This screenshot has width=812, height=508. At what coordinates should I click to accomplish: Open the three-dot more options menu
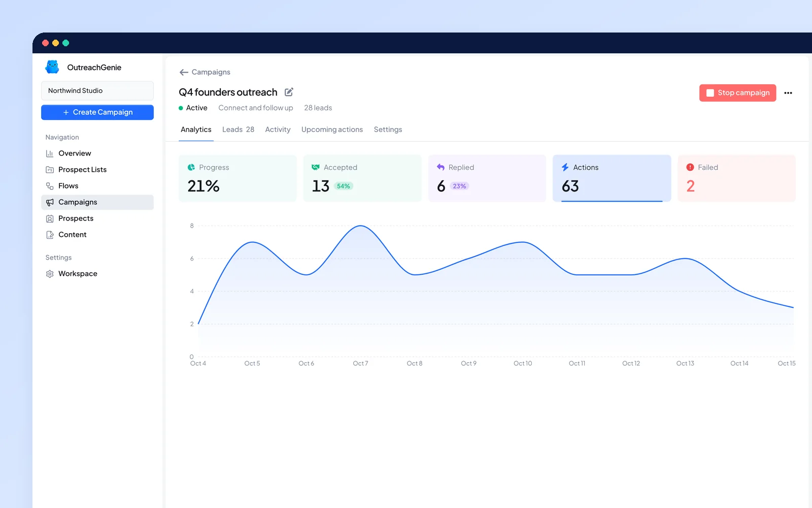pos(788,93)
